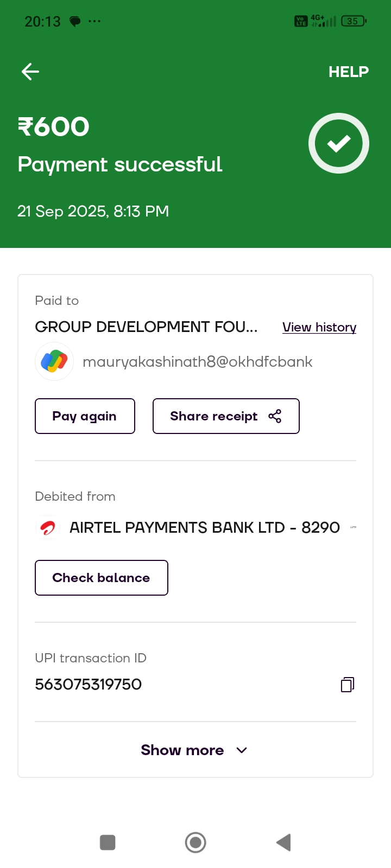Open View history link for payee
391x868 pixels.
(x=319, y=327)
